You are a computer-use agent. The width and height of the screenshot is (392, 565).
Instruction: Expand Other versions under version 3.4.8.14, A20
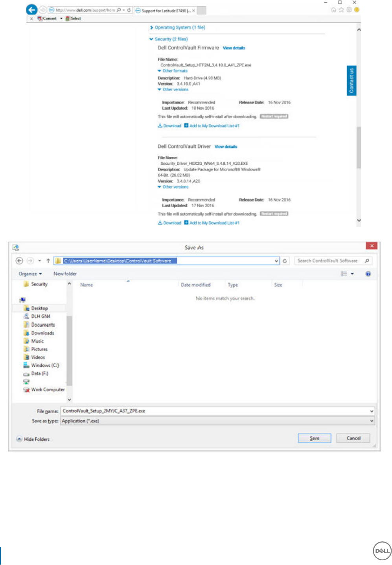click(x=173, y=187)
